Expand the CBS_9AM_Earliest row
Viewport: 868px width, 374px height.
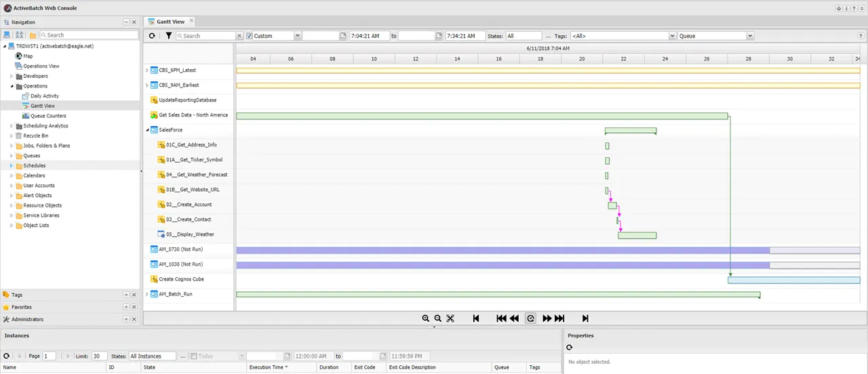click(147, 85)
